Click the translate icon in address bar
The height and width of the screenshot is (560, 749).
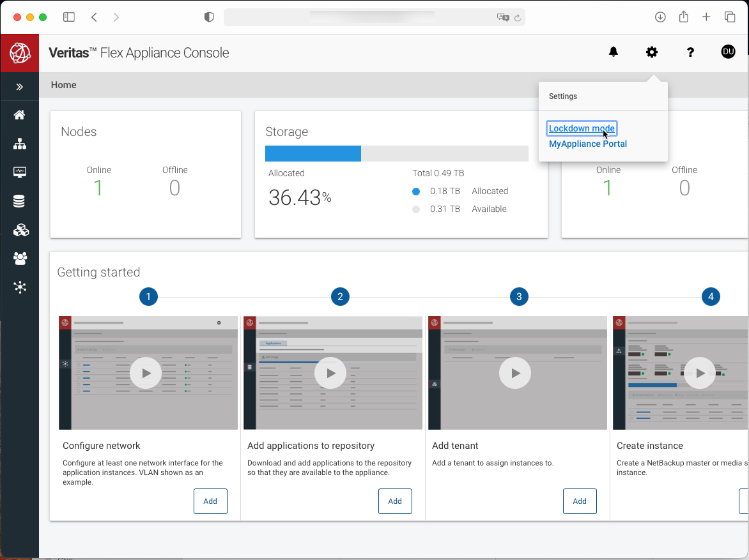tap(503, 18)
